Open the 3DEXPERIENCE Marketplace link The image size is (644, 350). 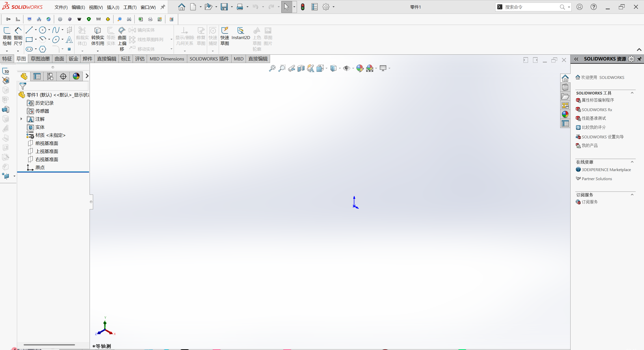[606, 170]
